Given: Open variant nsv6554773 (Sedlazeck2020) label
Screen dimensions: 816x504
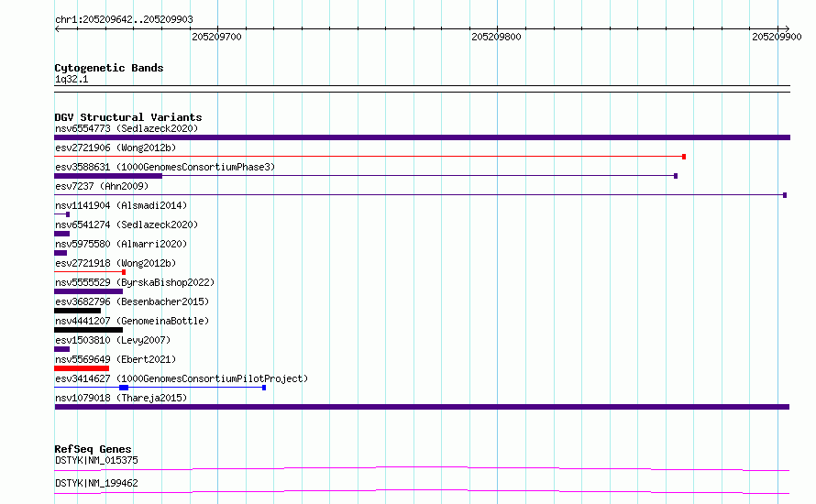Looking at the screenshot, I should 127,128.
